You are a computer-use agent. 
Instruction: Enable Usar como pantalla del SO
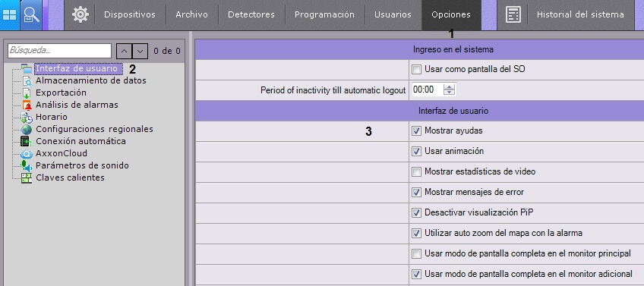416,70
